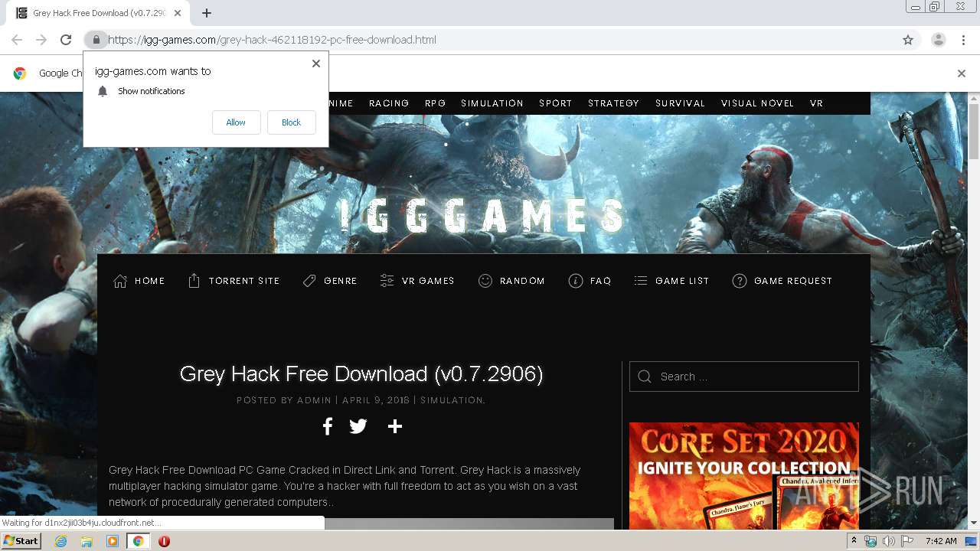Open the FAQ page

[x=590, y=281]
